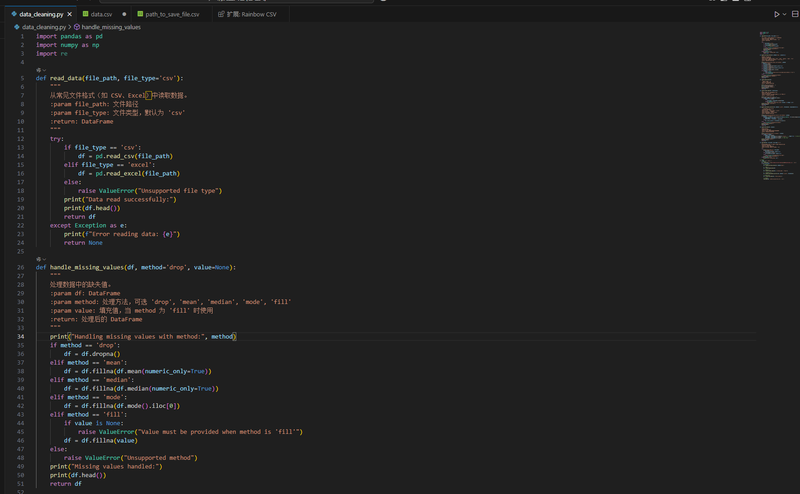Click the 'def read_data' function definition
The width and height of the screenshot is (800, 494).
pos(109,78)
